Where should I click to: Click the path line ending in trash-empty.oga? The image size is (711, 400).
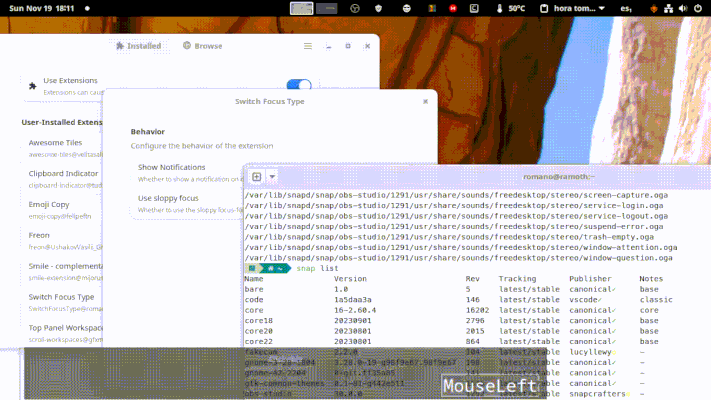(449, 237)
